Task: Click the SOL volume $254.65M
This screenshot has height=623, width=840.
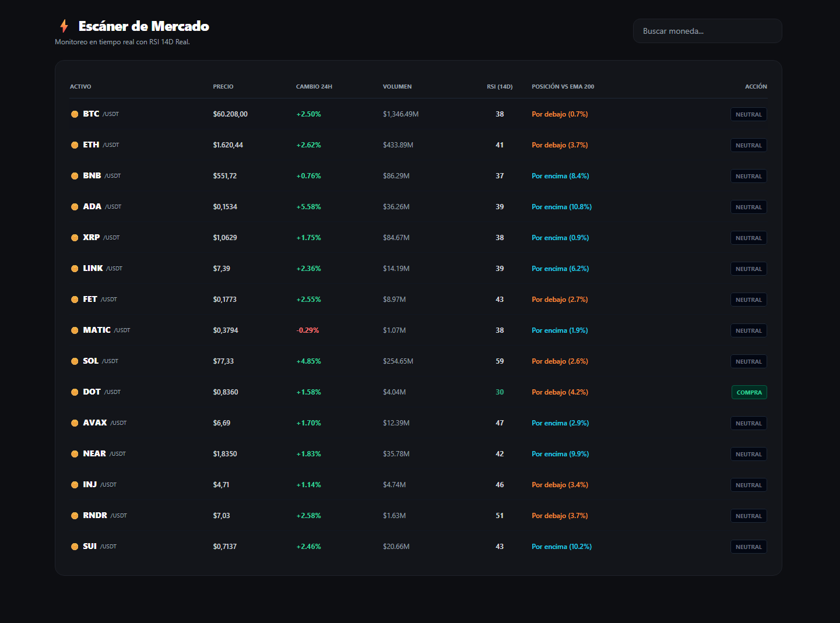Action: (x=398, y=361)
